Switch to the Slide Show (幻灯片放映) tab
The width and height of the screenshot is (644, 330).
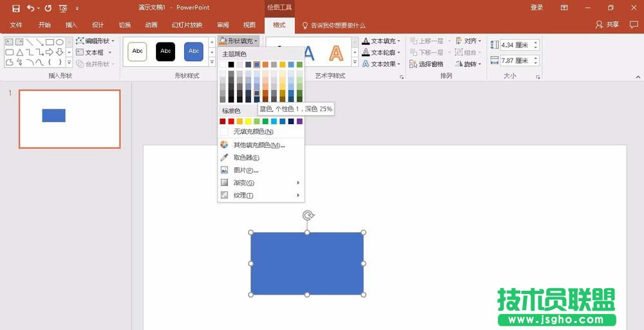click(x=187, y=25)
